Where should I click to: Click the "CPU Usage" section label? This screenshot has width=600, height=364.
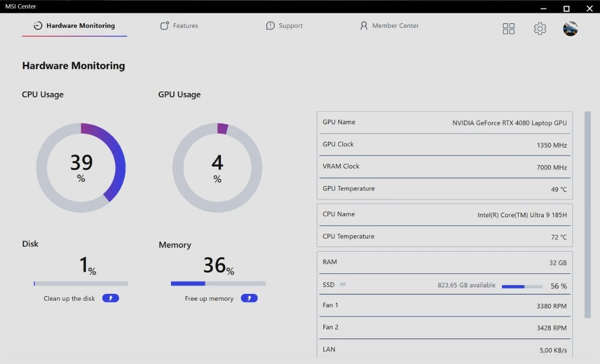[x=42, y=94]
